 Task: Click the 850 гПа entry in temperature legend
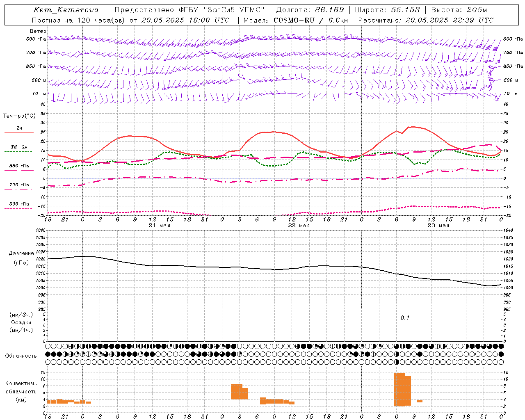coord(19,166)
